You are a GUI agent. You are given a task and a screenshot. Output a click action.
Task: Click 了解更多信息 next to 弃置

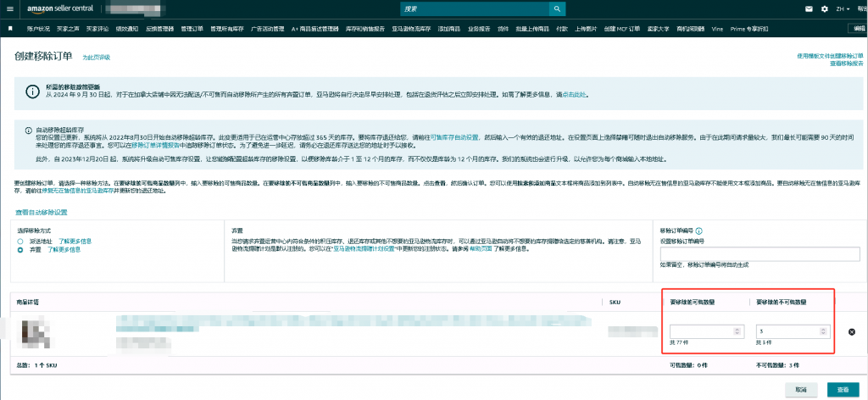coord(63,249)
